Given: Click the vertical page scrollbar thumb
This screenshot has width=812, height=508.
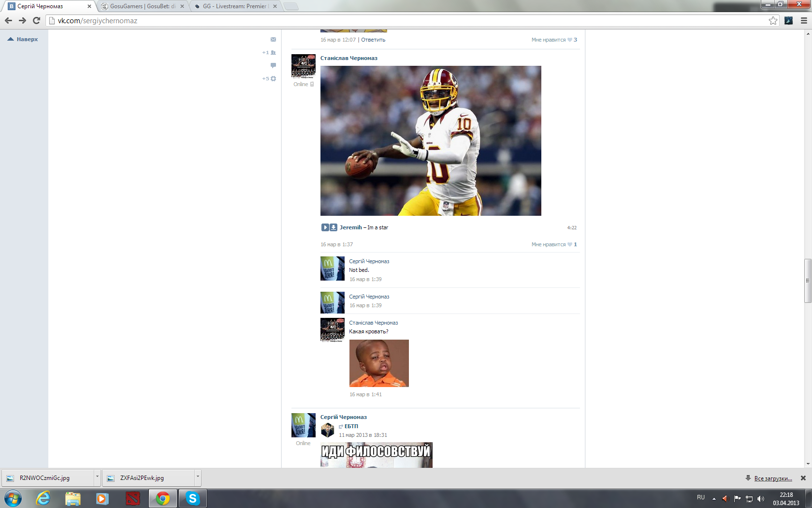Looking at the screenshot, I should [808, 281].
